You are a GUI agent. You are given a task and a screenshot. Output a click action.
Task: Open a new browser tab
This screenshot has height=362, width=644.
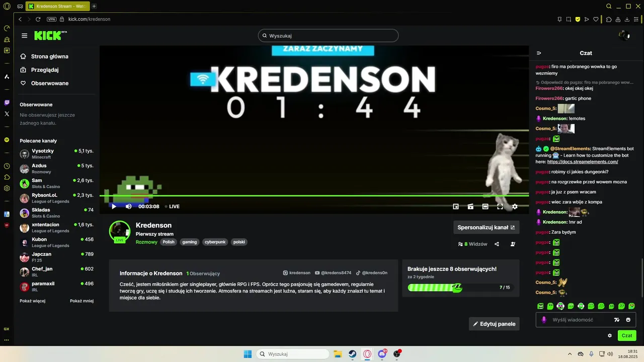coord(94,6)
